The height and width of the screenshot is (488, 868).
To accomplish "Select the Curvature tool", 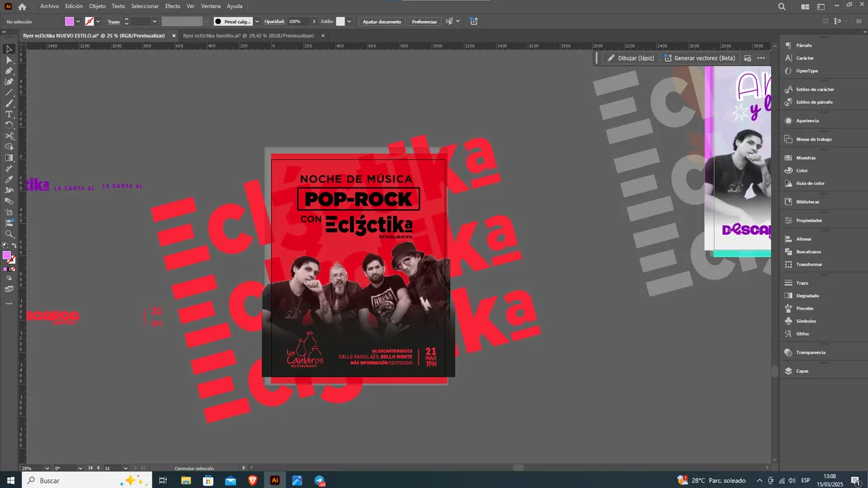I will tap(9, 81).
